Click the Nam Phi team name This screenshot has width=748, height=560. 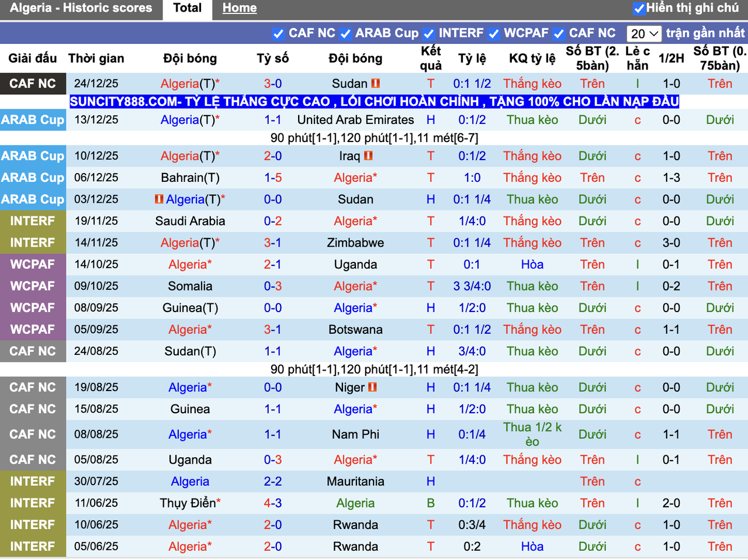pyautogui.click(x=355, y=434)
